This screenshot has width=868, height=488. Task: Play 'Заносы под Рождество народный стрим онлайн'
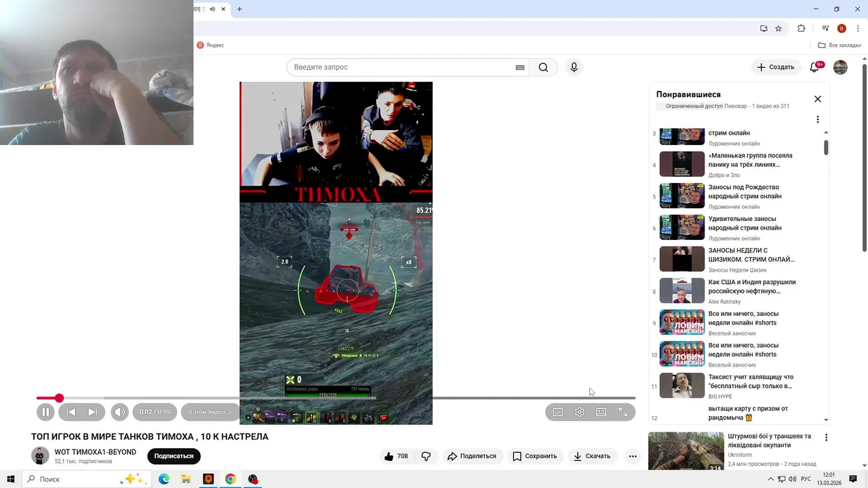tap(745, 192)
